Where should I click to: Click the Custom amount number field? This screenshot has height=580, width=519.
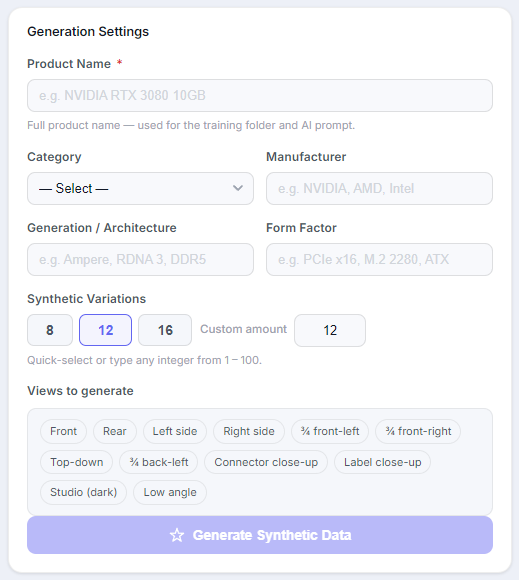[330, 330]
